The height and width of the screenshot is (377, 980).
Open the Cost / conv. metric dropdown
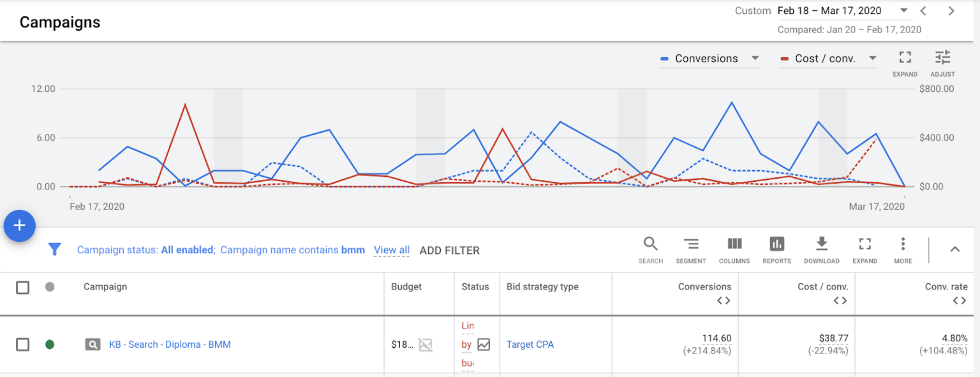(x=873, y=58)
